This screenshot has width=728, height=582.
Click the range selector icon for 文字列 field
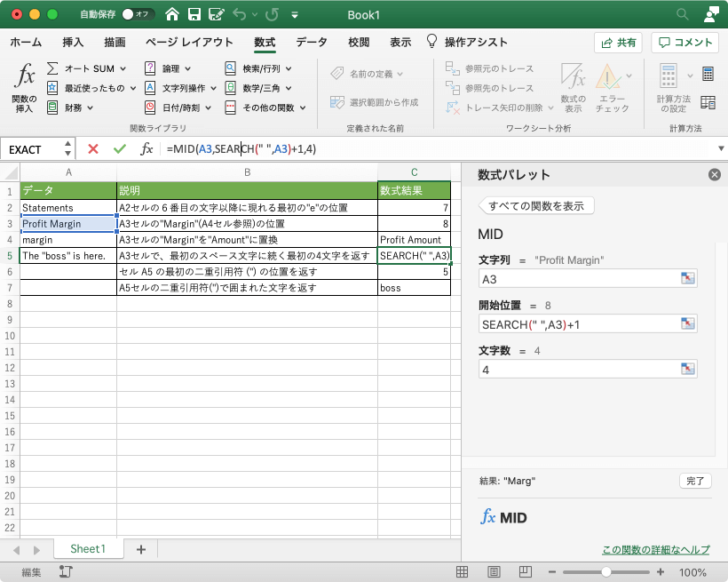tap(688, 278)
